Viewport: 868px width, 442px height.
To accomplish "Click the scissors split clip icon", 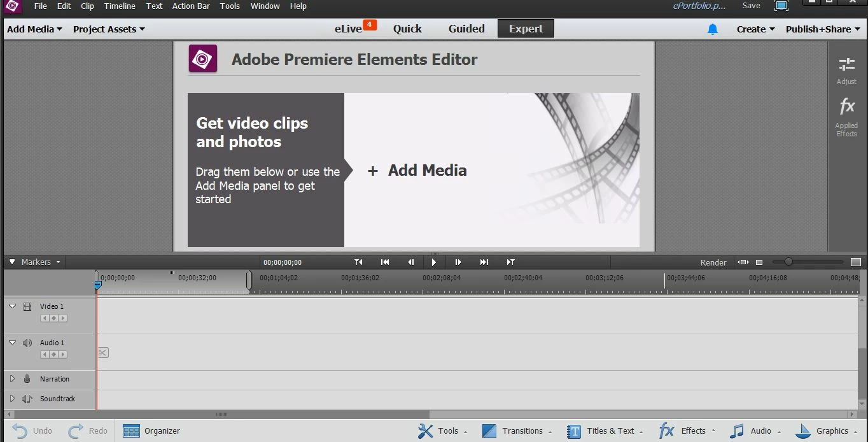I will tap(103, 352).
